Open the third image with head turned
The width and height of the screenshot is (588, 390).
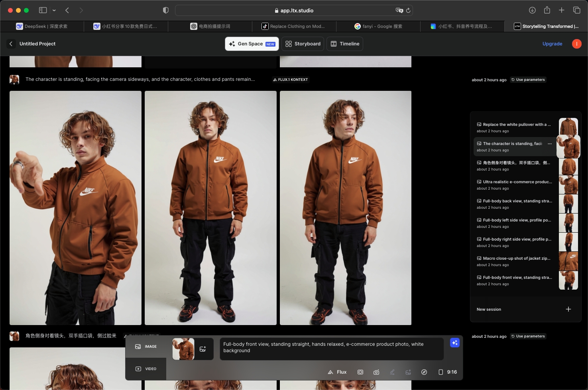346,208
